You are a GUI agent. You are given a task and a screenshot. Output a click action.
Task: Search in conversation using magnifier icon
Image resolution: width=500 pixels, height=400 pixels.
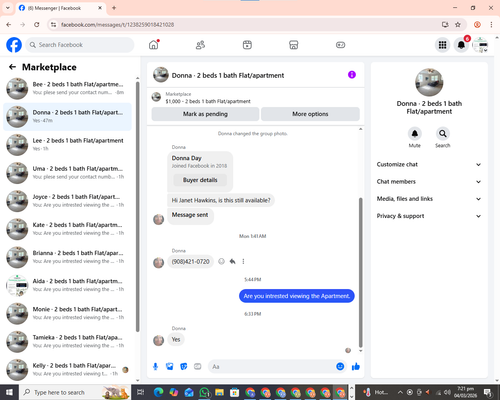443,134
